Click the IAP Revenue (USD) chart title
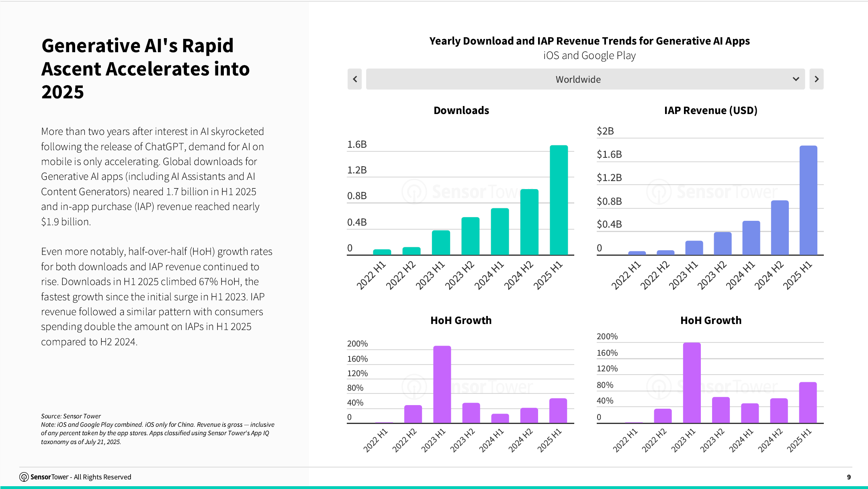This screenshot has width=868, height=489. click(x=710, y=110)
